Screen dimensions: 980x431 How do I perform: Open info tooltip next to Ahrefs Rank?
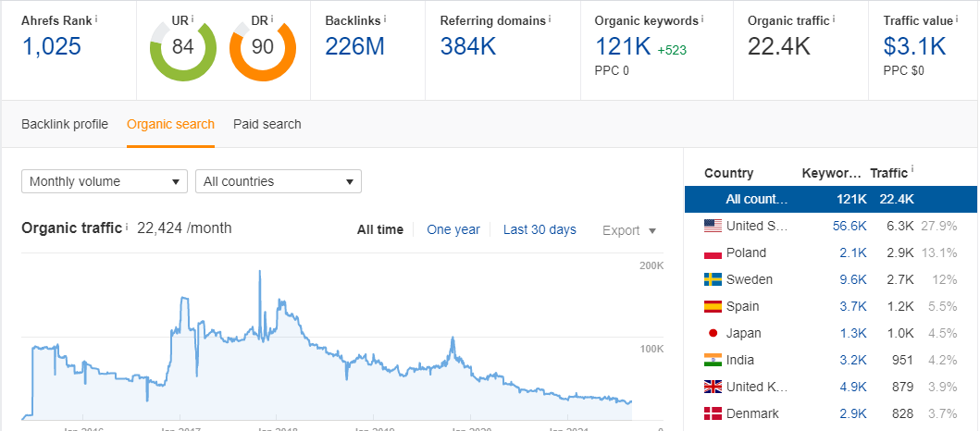coord(96,18)
